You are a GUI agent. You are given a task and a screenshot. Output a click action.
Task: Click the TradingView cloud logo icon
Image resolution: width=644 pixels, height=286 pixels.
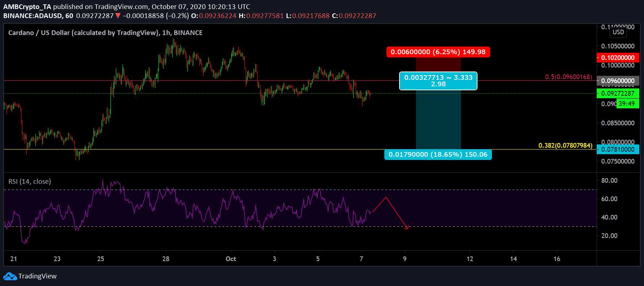pyautogui.click(x=10, y=277)
